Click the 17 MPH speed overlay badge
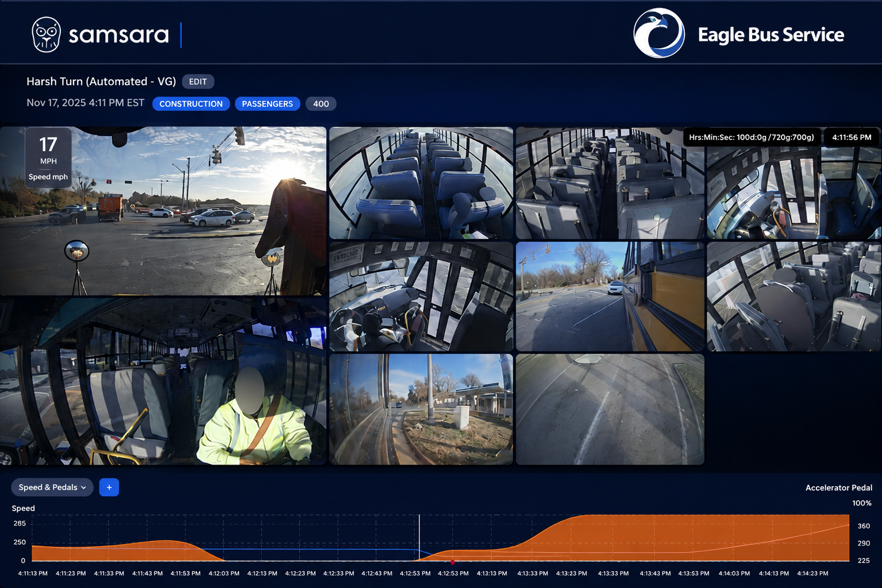The image size is (882, 588). pyautogui.click(x=48, y=157)
